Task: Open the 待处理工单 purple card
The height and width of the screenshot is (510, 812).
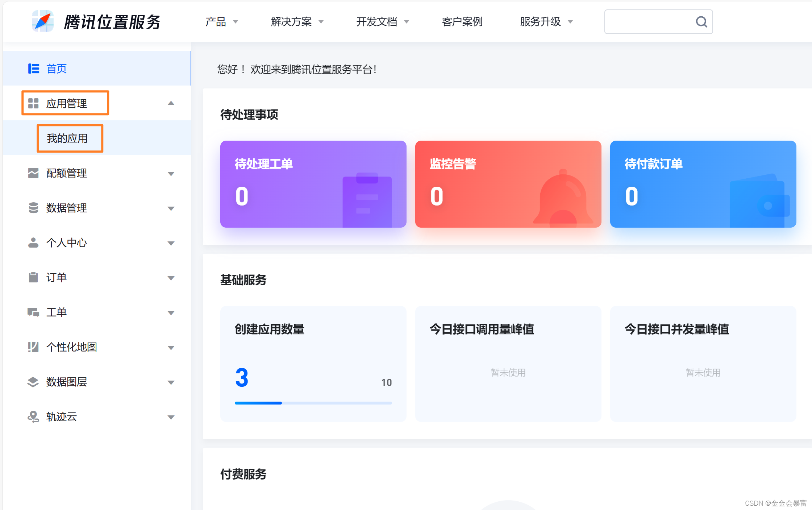Action: 313,184
